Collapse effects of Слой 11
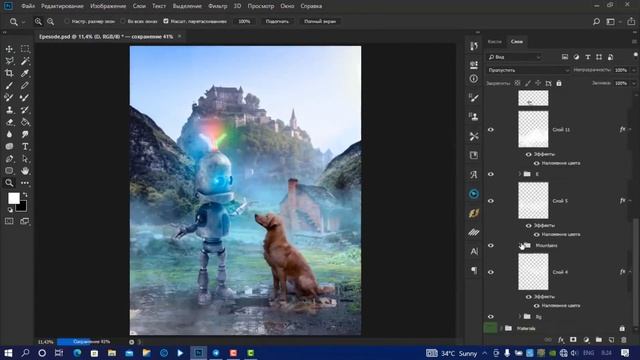The width and height of the screenshot is (640, 360). point(630,130)
